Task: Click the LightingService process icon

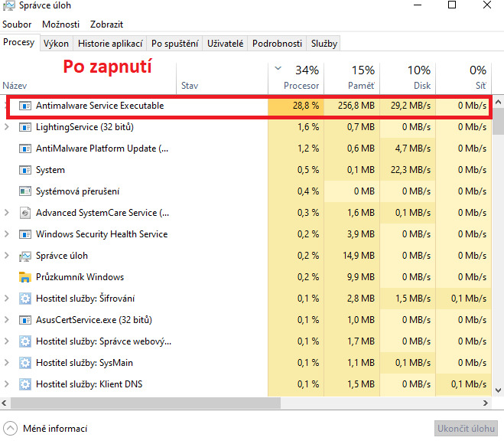Action: pyautogui.click(x=24, y=127)
